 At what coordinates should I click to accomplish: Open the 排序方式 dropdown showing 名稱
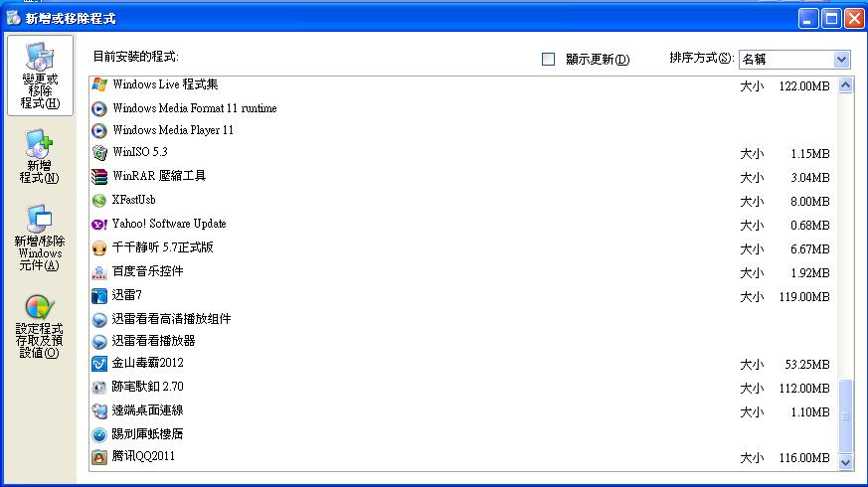(x=794, y=60)
